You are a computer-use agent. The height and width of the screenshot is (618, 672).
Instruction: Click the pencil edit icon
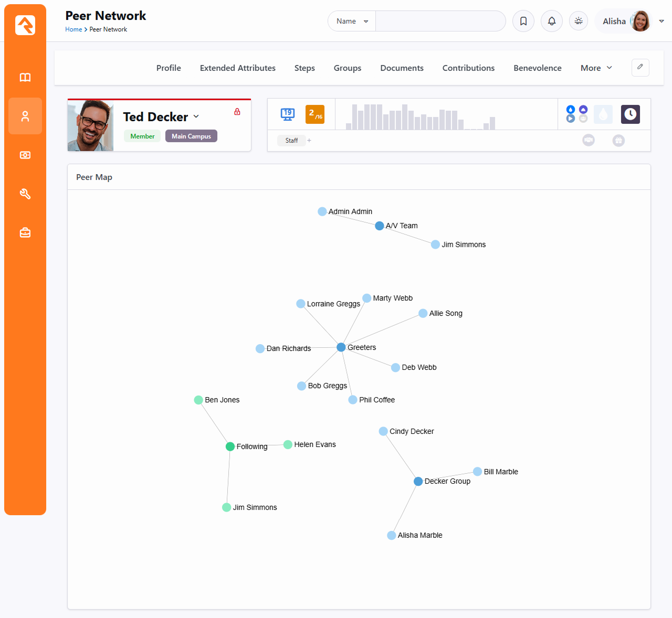click(640, 67)
